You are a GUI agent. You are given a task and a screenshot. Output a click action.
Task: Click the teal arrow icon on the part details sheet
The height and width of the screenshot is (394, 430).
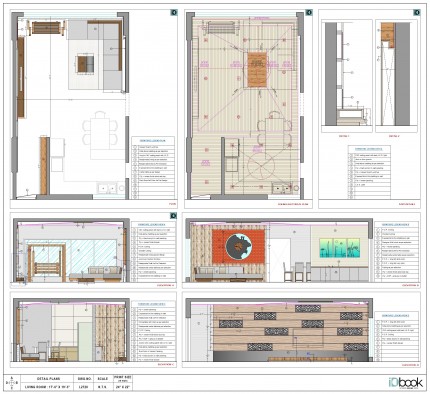point(417,12)
